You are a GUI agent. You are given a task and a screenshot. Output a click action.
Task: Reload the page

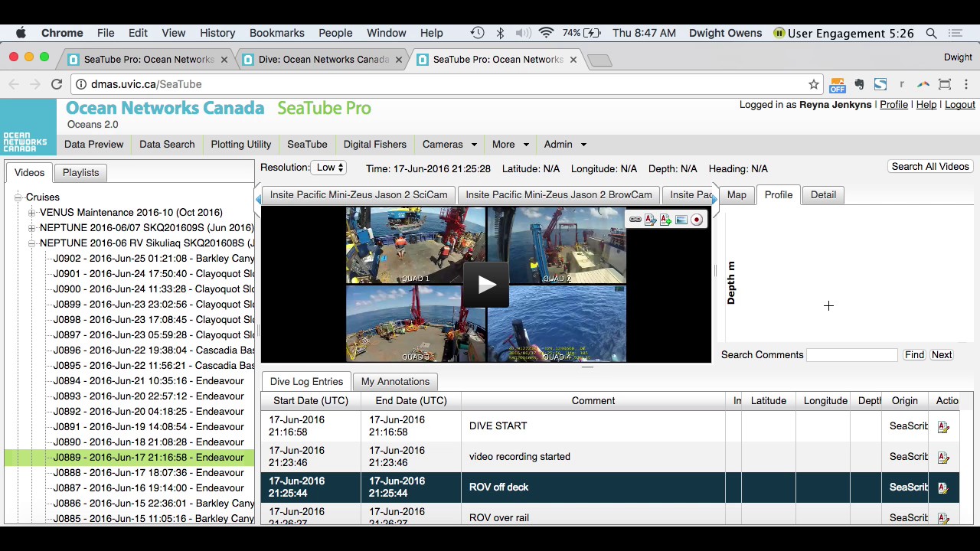pos(57,84)
